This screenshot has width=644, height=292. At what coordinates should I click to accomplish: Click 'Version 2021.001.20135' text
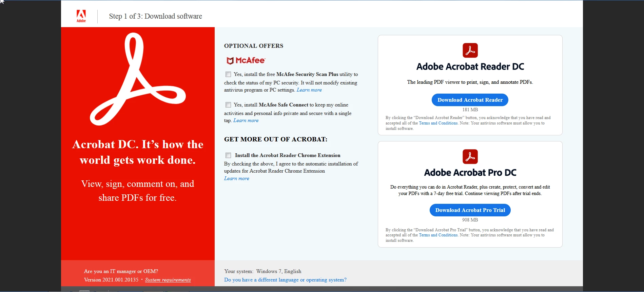pos(111,280)
